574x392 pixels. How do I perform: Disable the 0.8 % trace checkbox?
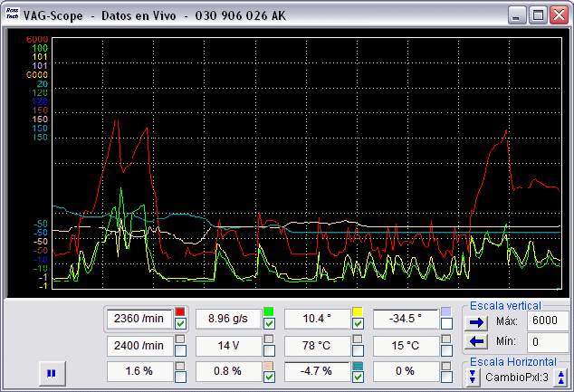269,377
